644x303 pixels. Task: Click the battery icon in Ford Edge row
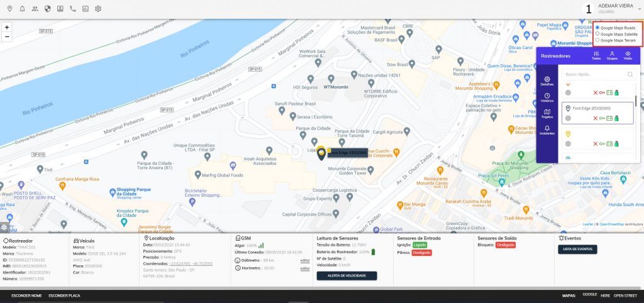click(x=610, y=118)
